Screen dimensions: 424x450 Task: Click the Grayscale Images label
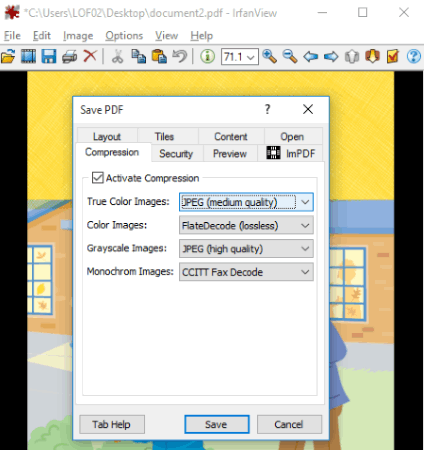[127, 248]
